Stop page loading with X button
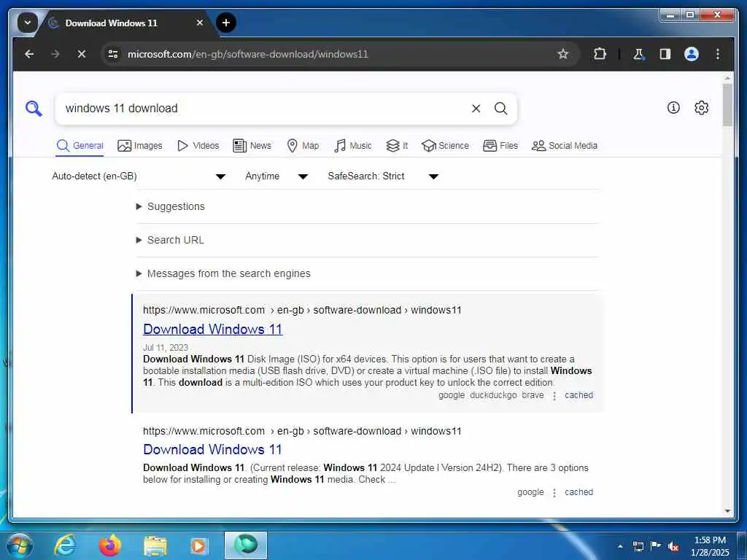Image resolution: width=747 pixels, height=560 pixels. coord(82,54)
